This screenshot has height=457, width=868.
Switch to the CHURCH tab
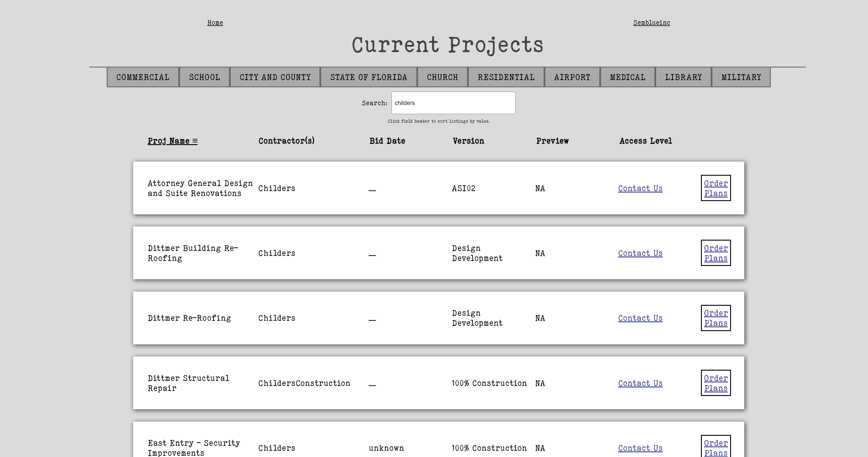(x=442, y=77)
